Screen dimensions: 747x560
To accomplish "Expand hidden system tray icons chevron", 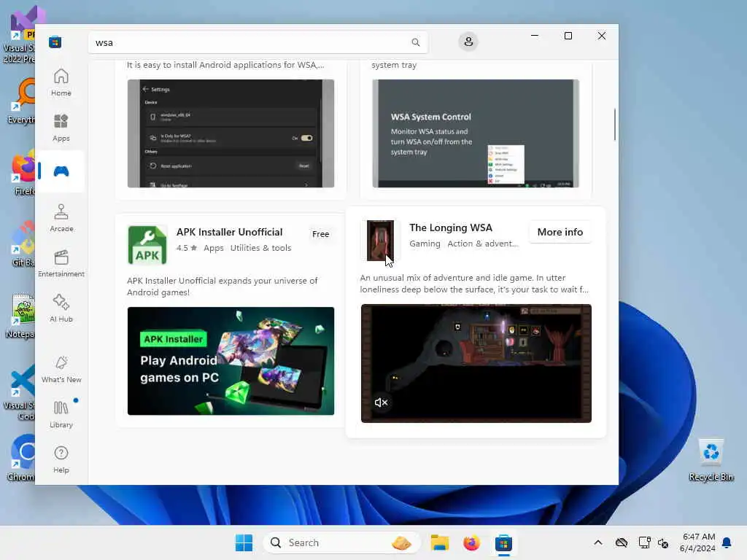I will tap(598, 542).
